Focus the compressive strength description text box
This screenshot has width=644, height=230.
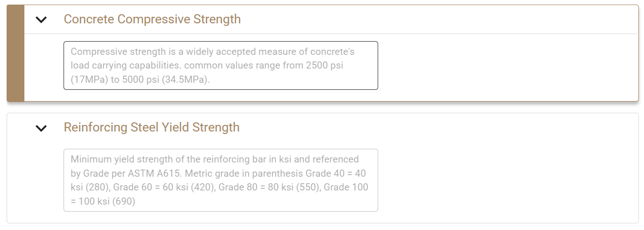click(221, 65)
